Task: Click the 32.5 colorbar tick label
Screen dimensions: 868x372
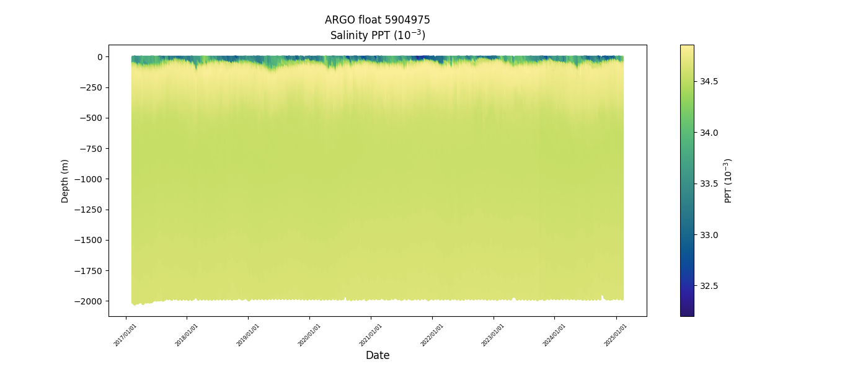Action: click(709, 286)
